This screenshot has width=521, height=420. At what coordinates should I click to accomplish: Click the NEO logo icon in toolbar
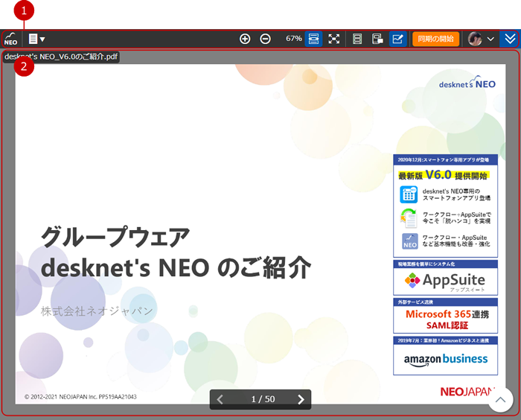tap(10, 39)
